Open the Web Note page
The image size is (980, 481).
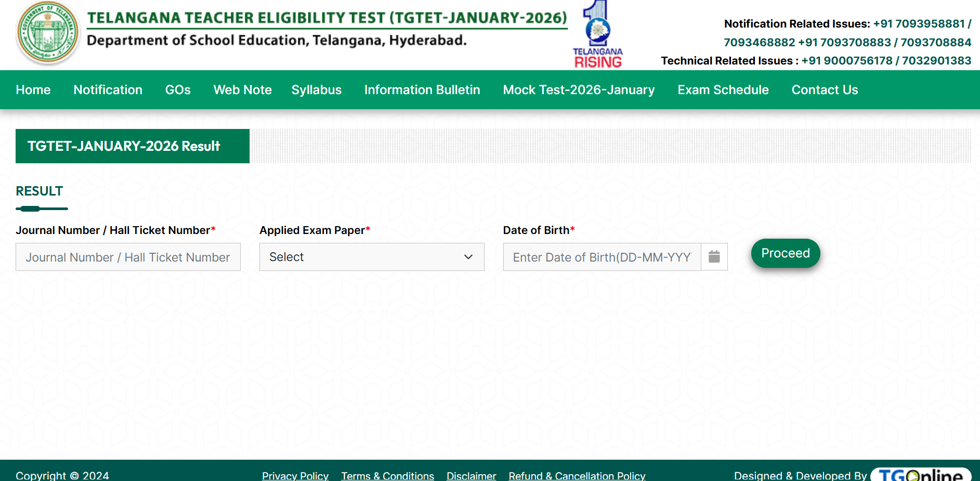pos(242,89)
